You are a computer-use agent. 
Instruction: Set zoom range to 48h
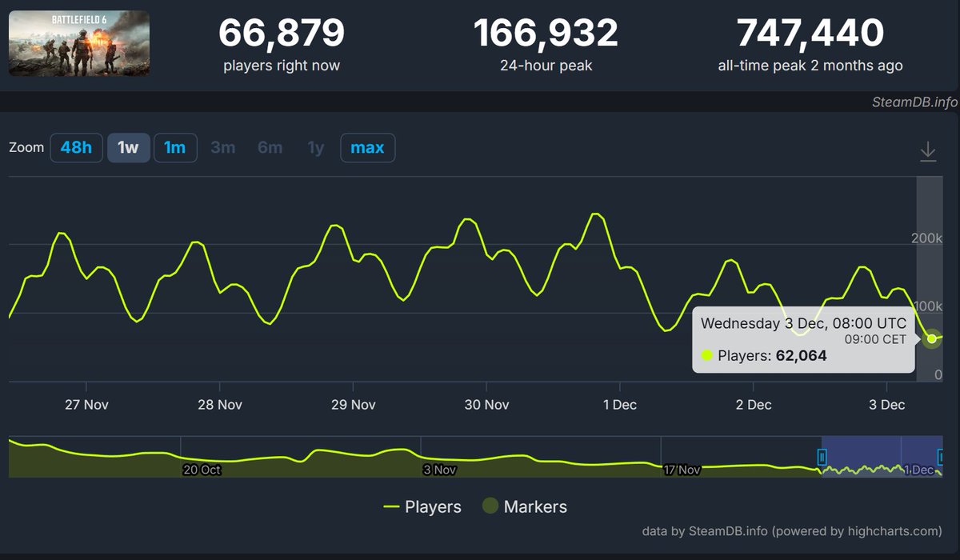coord(77,148)
